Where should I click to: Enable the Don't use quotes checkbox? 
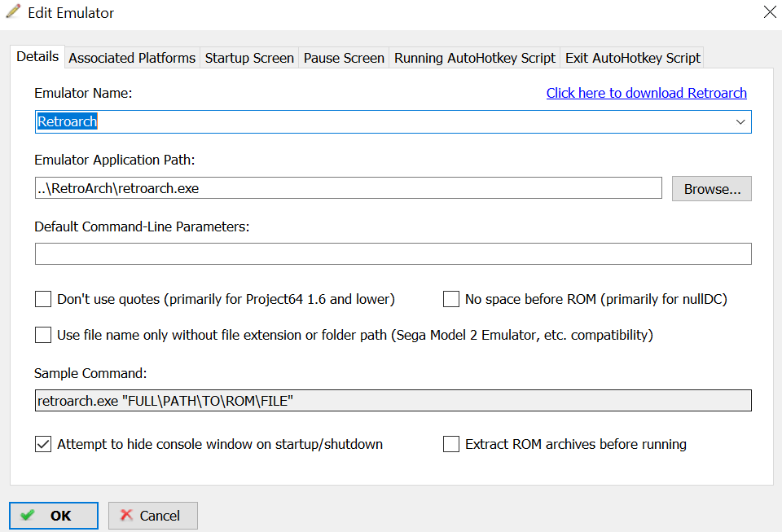click(x=43, y=299)
